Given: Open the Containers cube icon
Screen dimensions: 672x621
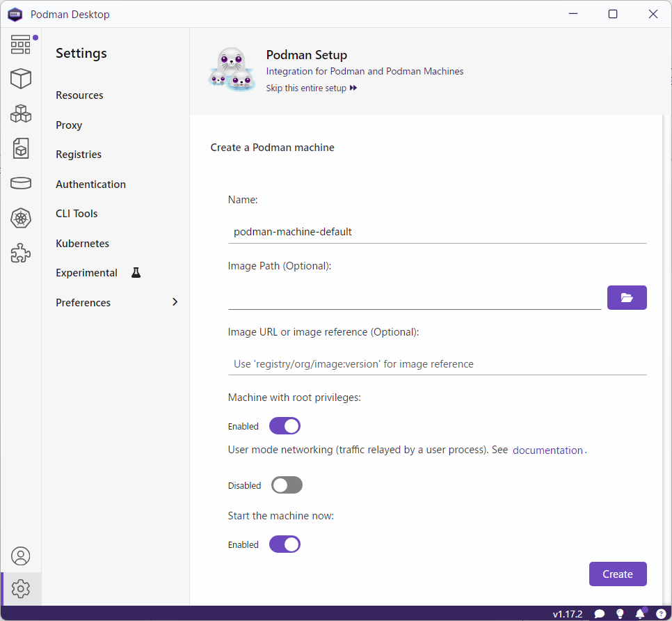Looking at the screenshot, I should click(21, 79).
